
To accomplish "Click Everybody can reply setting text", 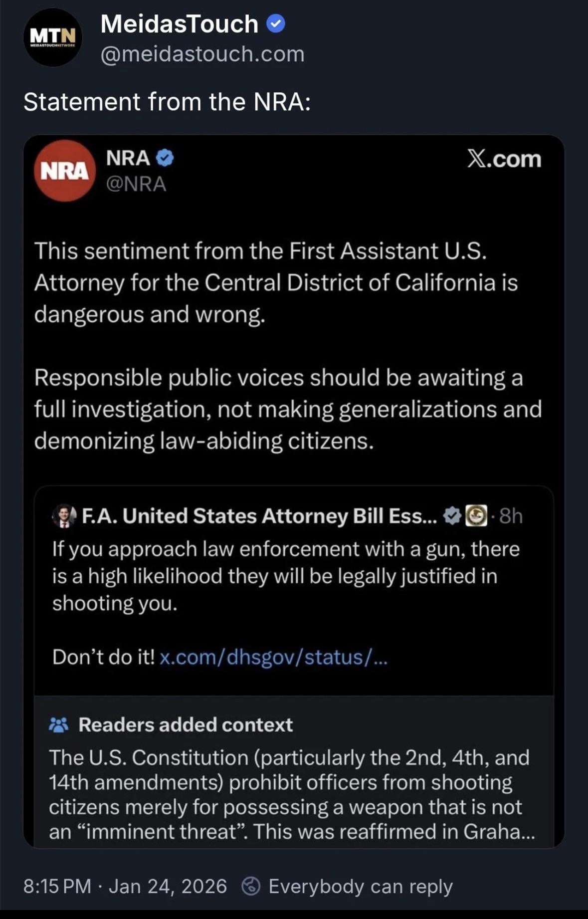I will 360,886.
